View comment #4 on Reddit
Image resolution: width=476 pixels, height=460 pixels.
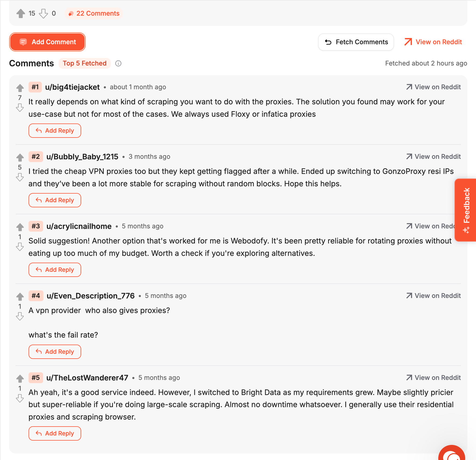433,296
